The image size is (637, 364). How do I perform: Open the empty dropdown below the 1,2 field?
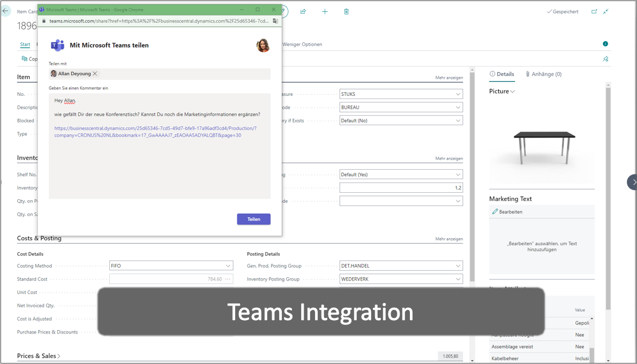[458, 201]
